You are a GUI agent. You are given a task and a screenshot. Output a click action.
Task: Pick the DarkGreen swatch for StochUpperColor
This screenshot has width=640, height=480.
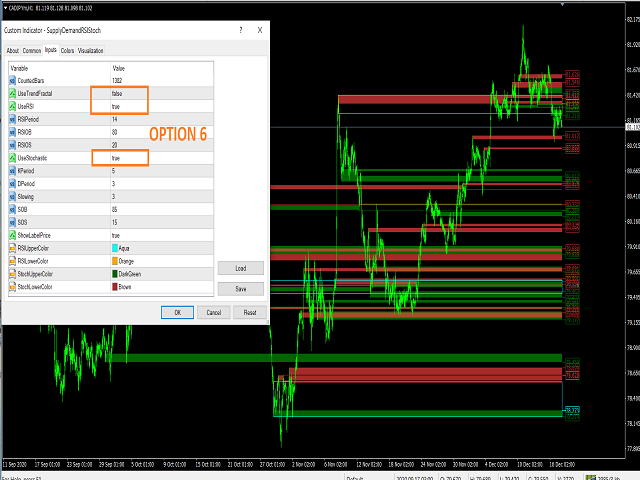[x=115, y=274]
